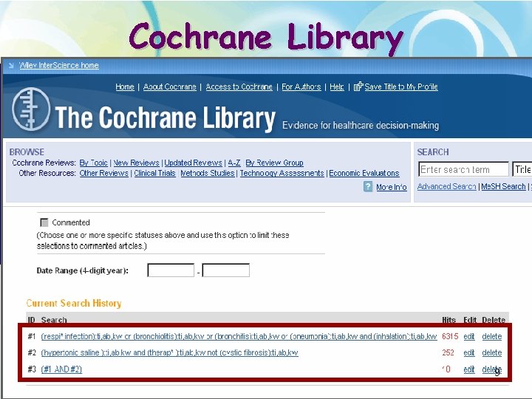Browse By Review Group
This screenshot has width=532, height=399.
[x=274, y=163]
